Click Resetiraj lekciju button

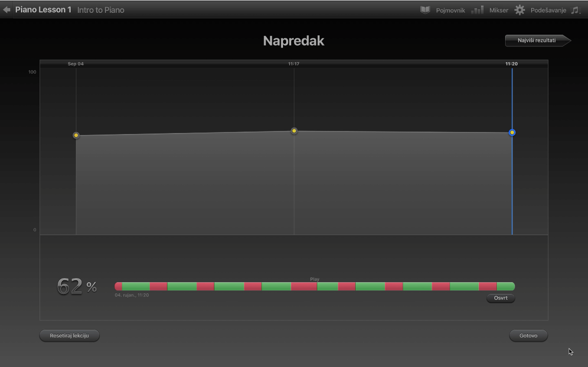pos(70,335)
